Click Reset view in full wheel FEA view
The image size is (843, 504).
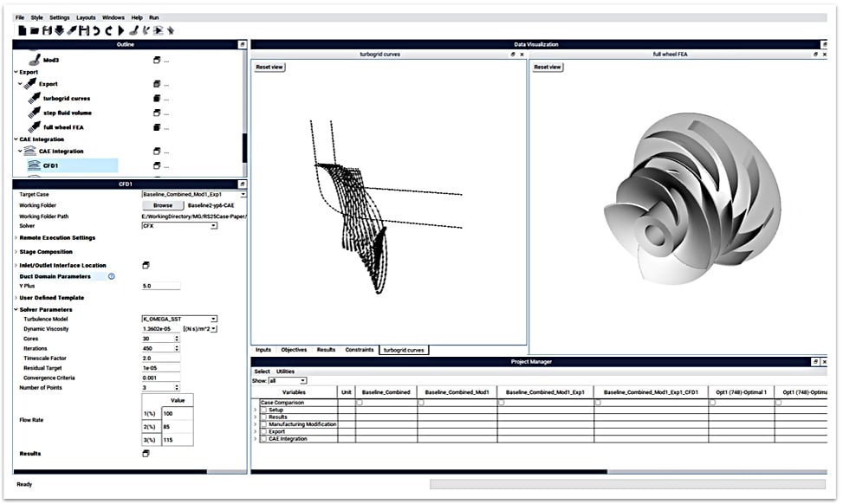point(548,68)
